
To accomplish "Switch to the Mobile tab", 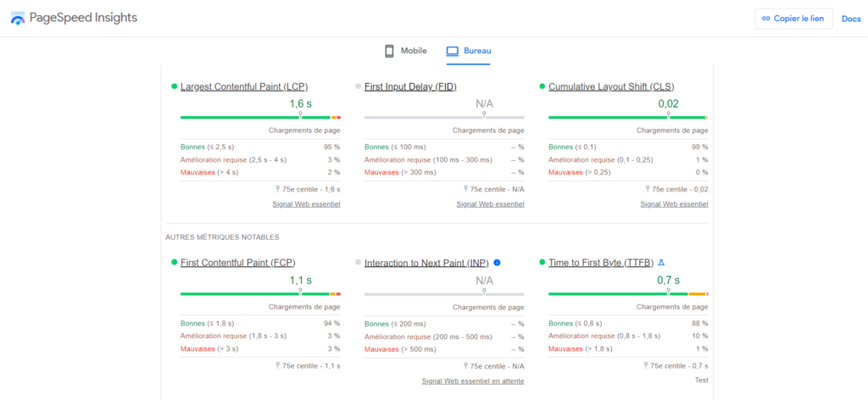I will [x=406, y=51].
